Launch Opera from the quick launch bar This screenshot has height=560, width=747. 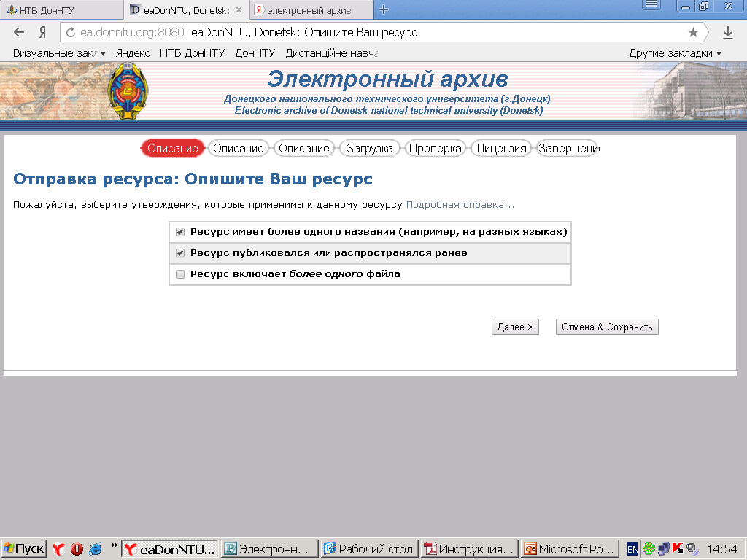pyautogui.click(x=77, y=549)
